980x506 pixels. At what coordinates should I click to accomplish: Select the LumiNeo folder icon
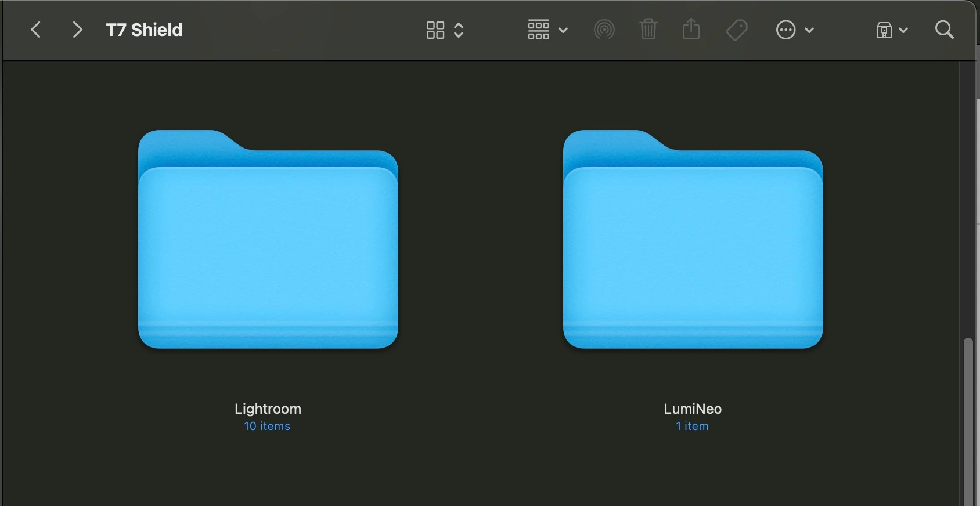[693, 239]
